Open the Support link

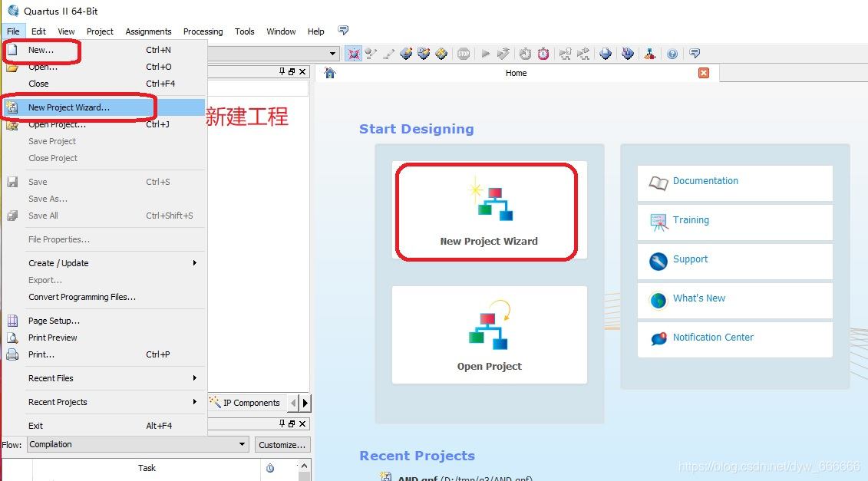point(690,259)
